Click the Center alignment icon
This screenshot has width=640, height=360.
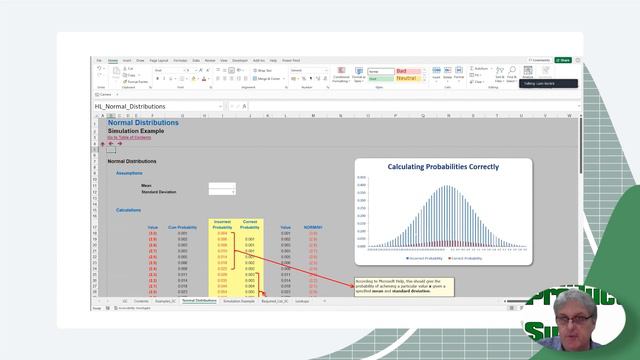tap(225, 78)
